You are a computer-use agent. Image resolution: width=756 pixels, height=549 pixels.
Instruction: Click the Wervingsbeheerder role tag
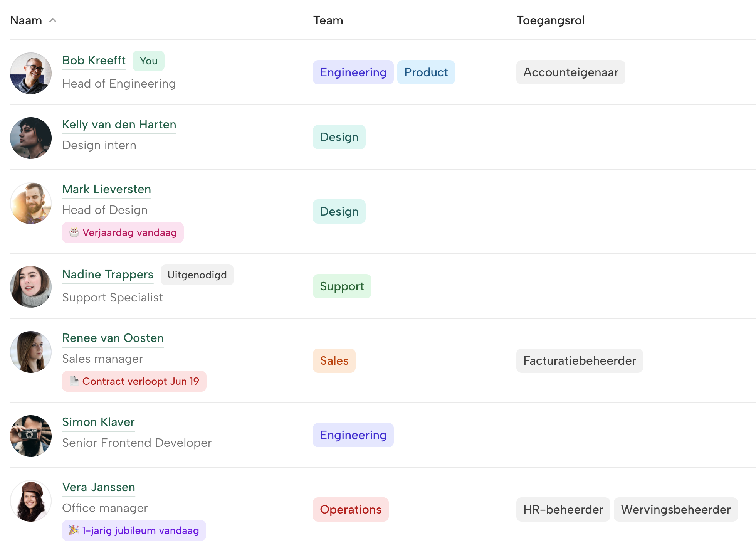675,510
